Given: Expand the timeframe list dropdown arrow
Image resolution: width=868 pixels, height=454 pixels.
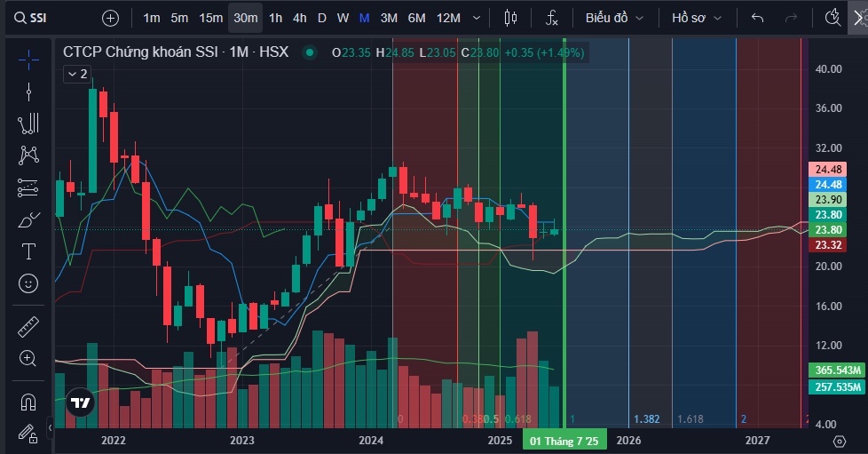Looking at the screenshot, I should pyautogui.click(x=477, y=18).
